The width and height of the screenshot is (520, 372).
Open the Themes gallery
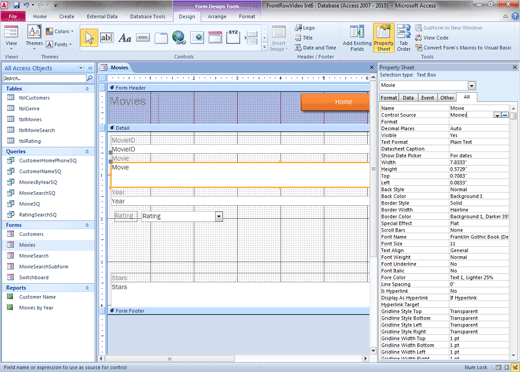coord(34,38)
